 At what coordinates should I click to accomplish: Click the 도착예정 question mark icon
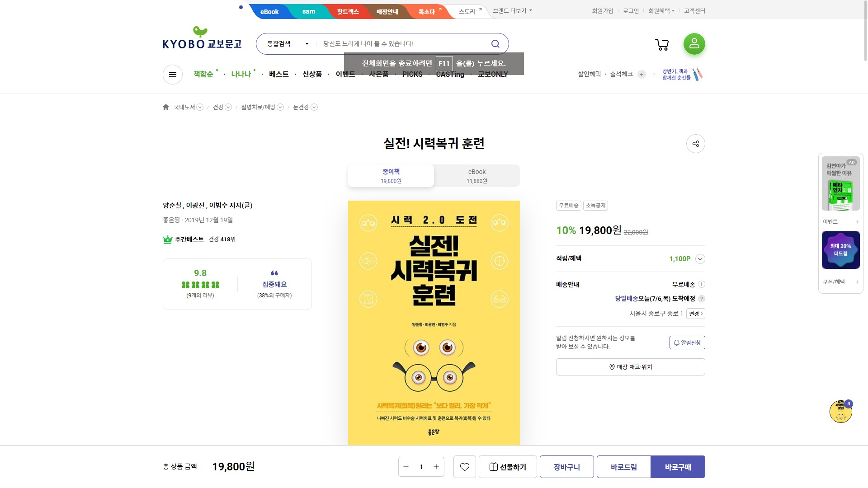[x=702, y=299]
